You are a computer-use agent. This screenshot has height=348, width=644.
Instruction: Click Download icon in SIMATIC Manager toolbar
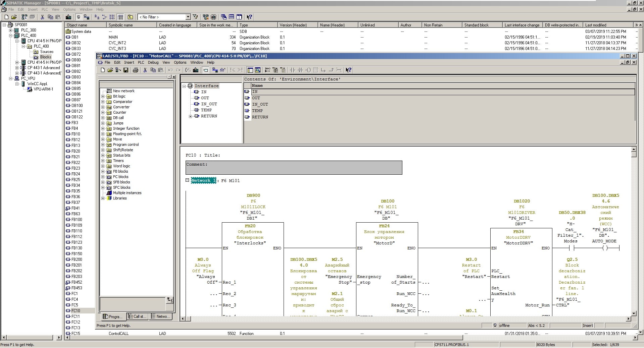[68, 17]
